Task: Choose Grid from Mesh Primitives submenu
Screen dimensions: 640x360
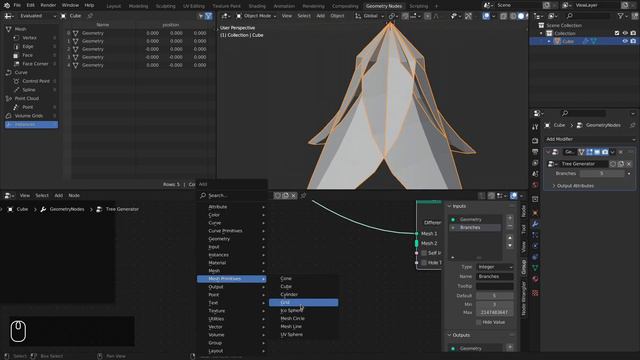Action: pyautogui.click(x=303, y=302)
